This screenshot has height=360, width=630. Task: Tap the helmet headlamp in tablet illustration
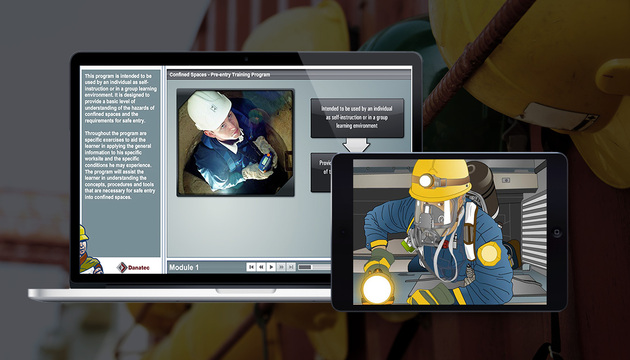point(426,181)
